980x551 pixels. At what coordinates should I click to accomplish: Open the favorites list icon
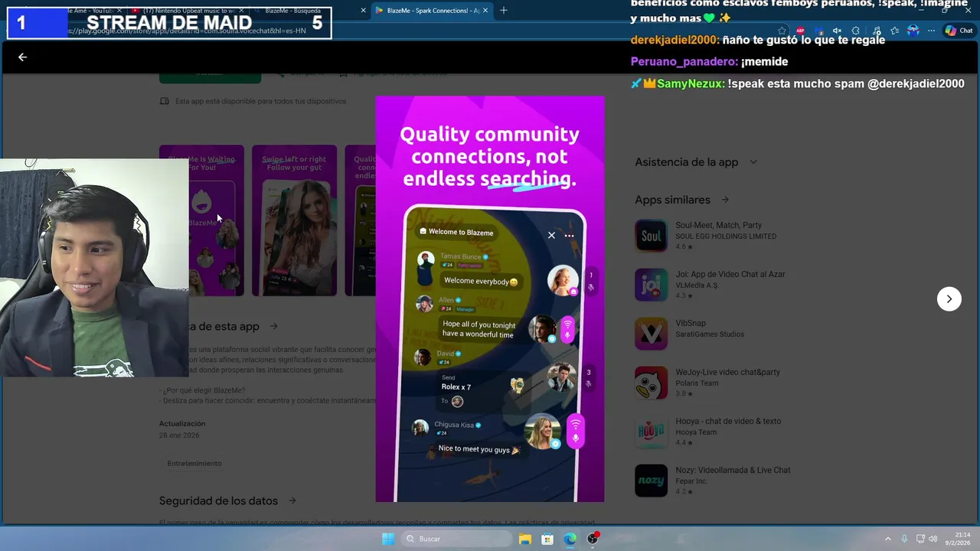click(894, 31)
